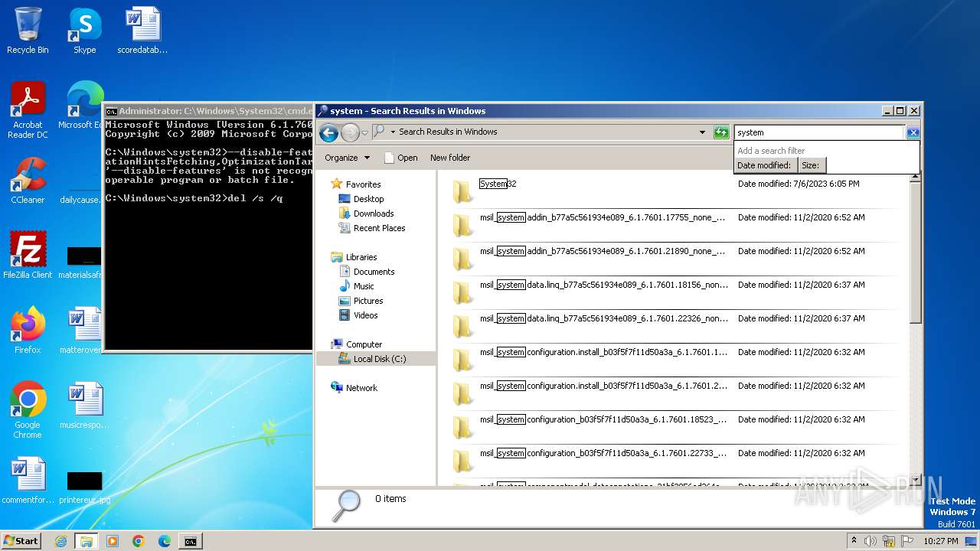Viewport: 980px width, 551px height.
Task: Add the 'Date modified:' search filter
Action: pyautogui.click(x=764, y=165)
